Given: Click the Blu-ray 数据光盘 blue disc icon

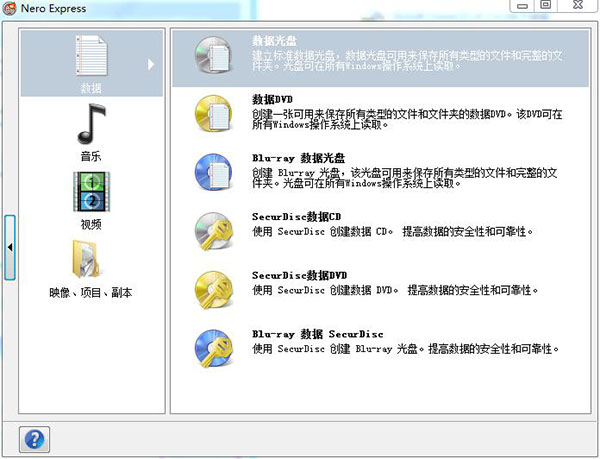Looking at the screenshot, I should click(214, 173).
